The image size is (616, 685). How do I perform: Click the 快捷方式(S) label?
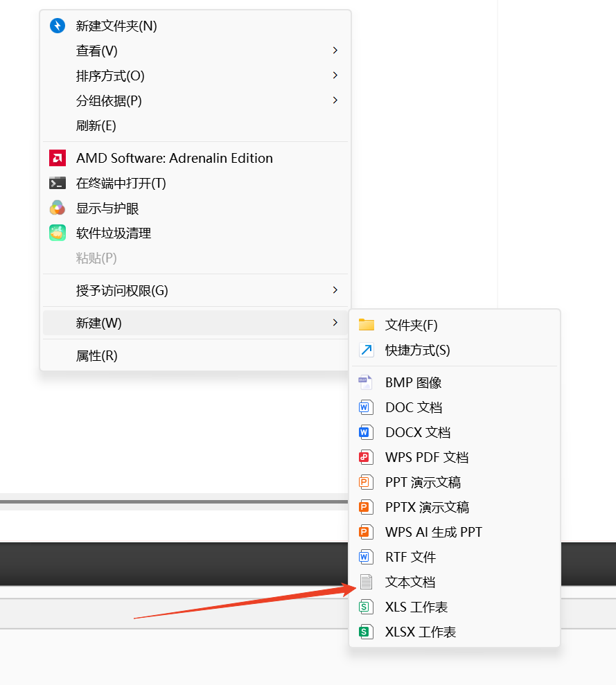coord(418,350)
